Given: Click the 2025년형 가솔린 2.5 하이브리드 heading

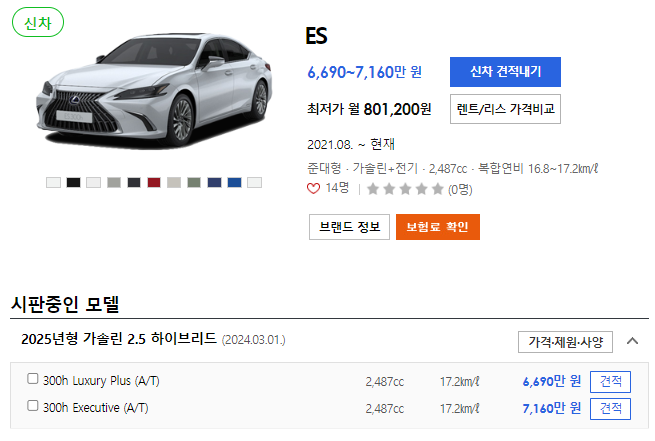Looking at the screenshot, I should pyautogui.click(x=119, y=339).
